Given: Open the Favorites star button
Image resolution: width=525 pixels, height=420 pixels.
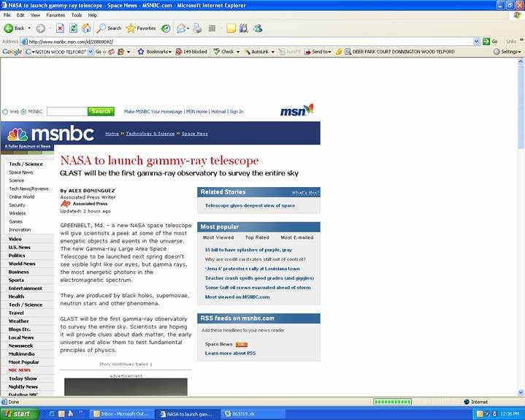Looking at the screenshot, I should point(141,28).
